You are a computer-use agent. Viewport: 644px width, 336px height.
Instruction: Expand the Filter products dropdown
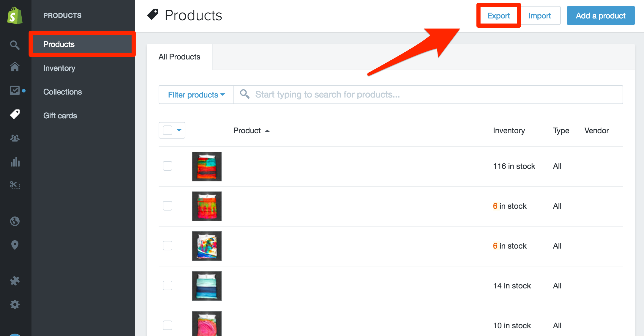196,95
